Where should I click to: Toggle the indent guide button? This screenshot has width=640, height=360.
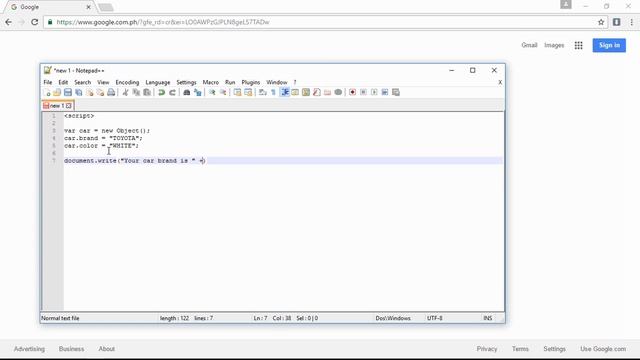[x=284, y=93]
